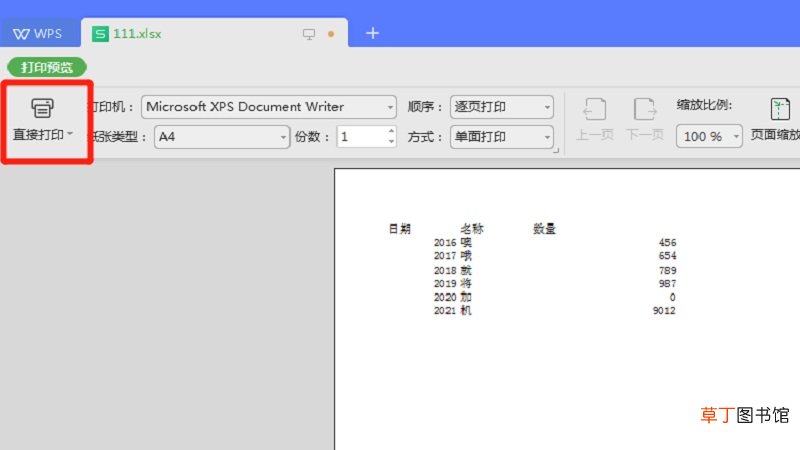Click the year 2019 in preview
800x450 pixels.
445,283
